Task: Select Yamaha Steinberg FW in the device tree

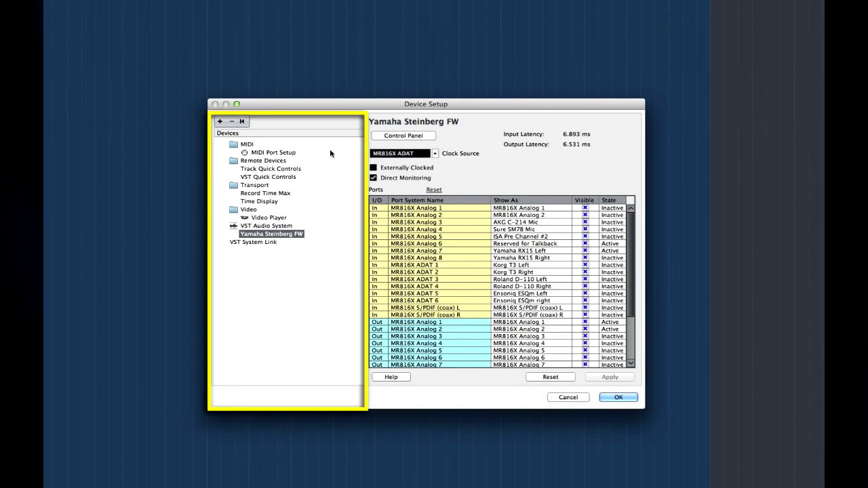Action: coord(271,233)
